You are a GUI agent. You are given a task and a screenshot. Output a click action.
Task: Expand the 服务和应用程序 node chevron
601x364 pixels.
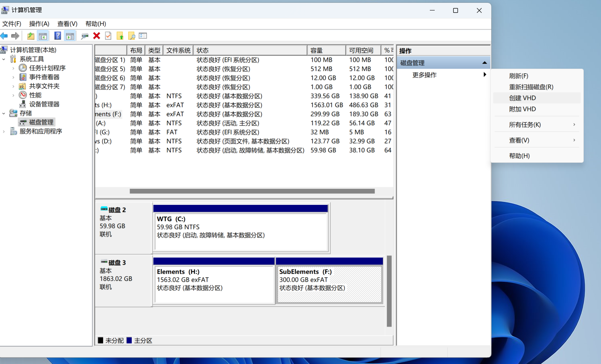(x=4, y=131)
